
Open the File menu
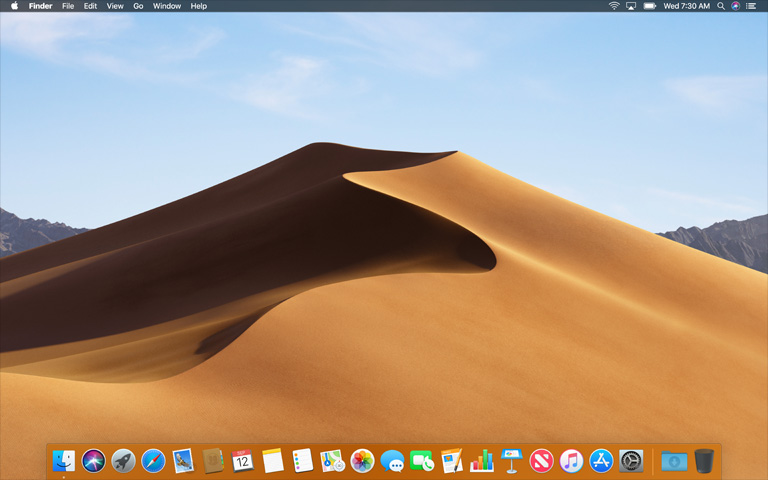point(68,6)
